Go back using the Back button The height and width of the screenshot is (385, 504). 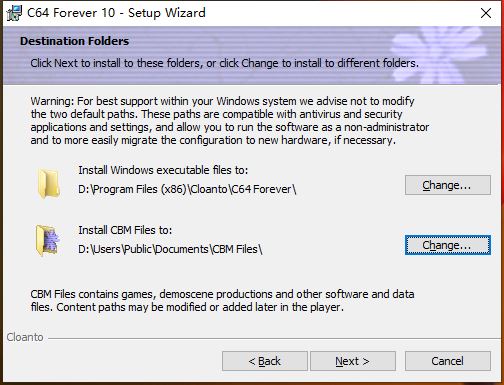pos(265,361)
